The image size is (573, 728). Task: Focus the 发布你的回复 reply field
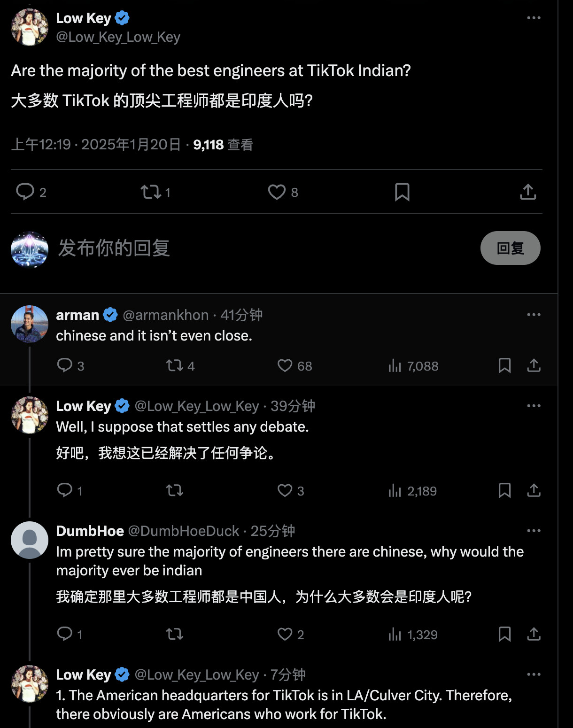pos(263,248)
